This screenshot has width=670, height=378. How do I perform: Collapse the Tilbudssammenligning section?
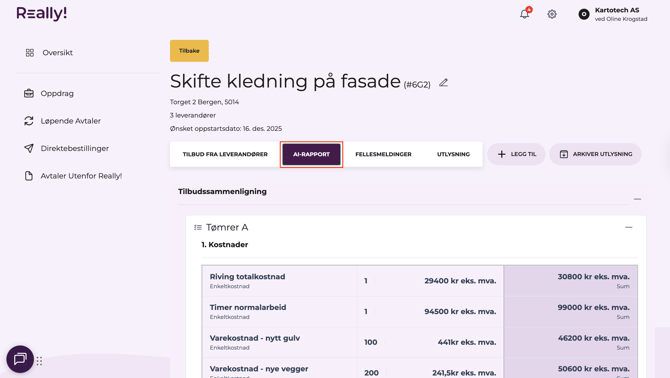point(638,199)
